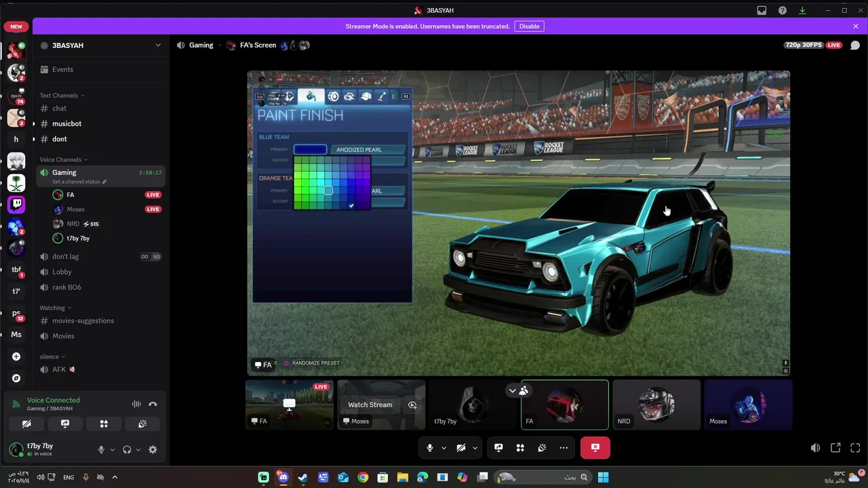868x488 pixels.
Task: Toggle camera in bottom call bar
Action: (460, 447)
